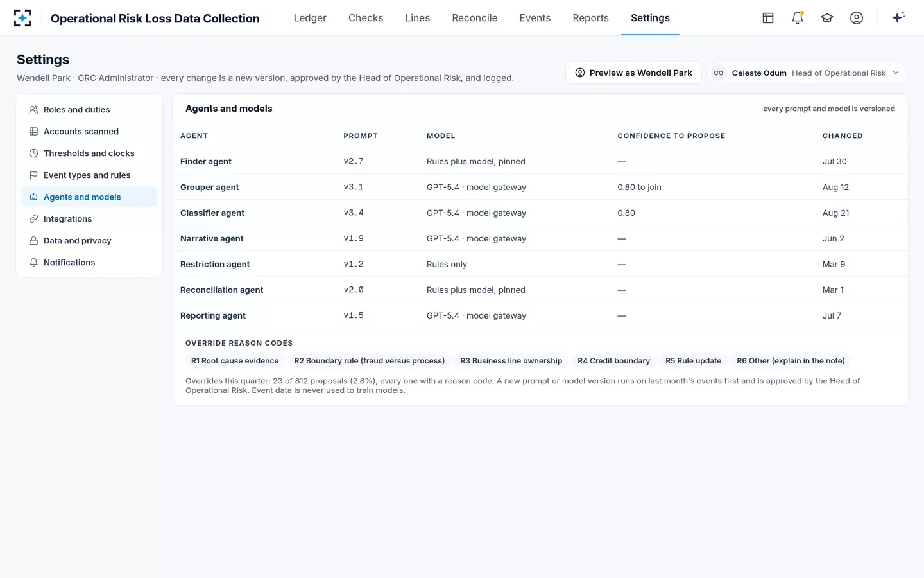Select the Classifier agent row
Image resolution: width=924 pixels, height=578 pixels.
point(540,213)
